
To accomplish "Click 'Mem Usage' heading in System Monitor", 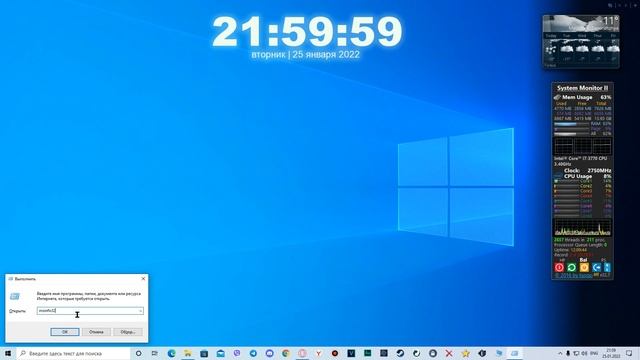I will tap(577, 98).
